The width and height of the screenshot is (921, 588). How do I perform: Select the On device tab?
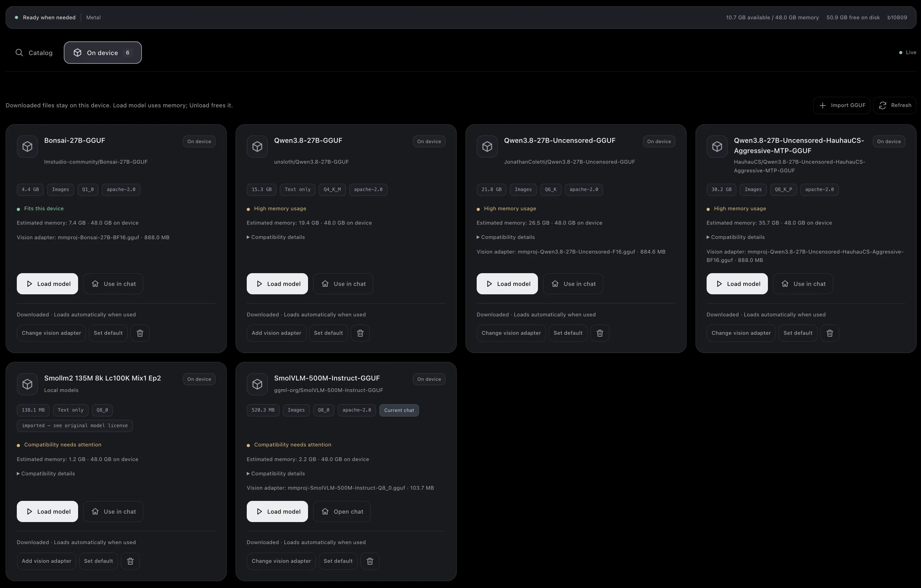point(102,53)
